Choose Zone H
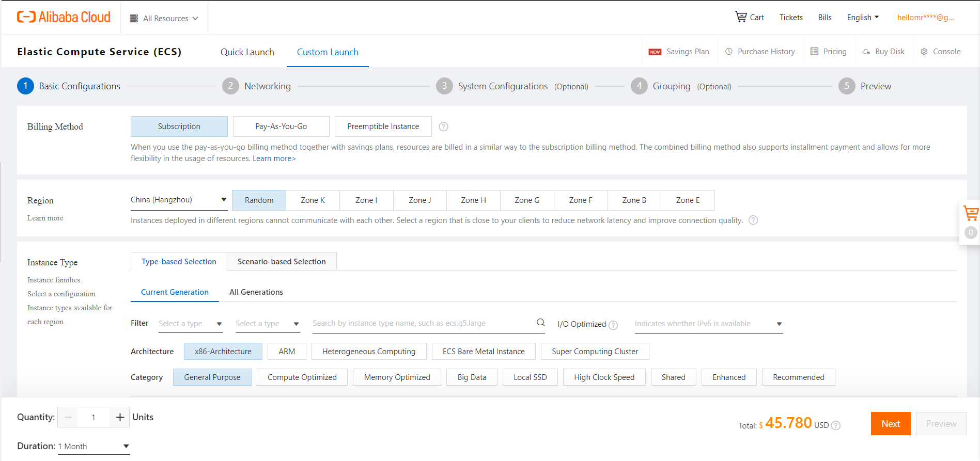Viewport: 980px width, 461px height. tap(473, 200)
